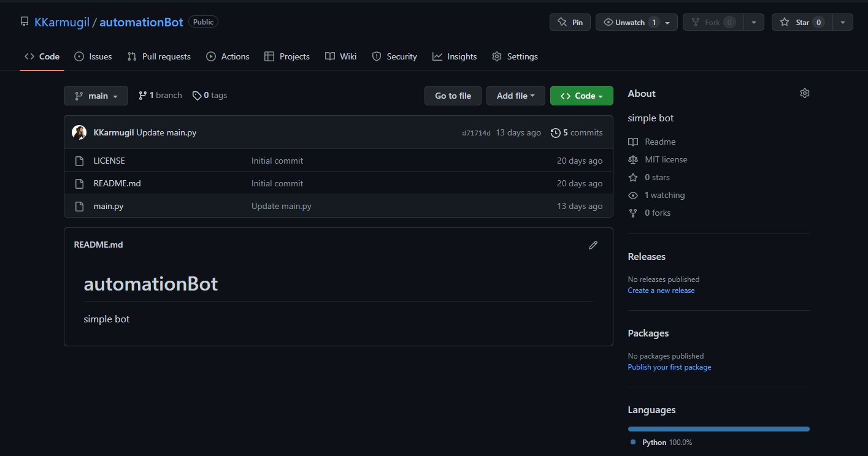The height and width of the screenshot is (456, 868).
Task: Open Initial commit message in LICENSE row
Action: coord(277,161)
